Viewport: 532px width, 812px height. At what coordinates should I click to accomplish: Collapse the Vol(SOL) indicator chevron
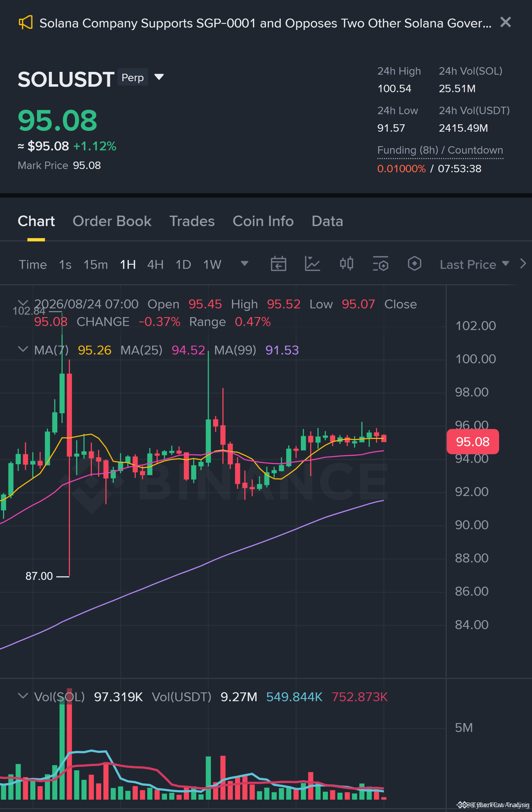(23, 695)
